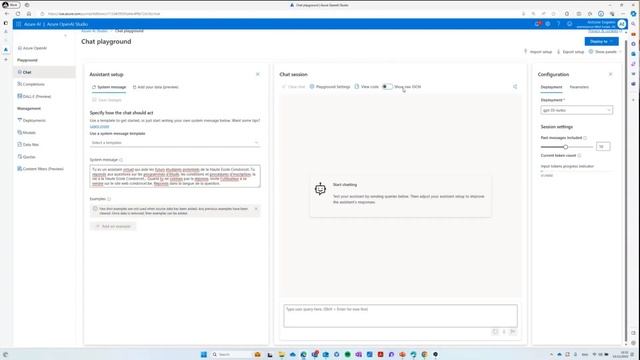Screen dimensions: 640x360
Task: Select Deployment tab in Configuration
Action: [551, 87]
